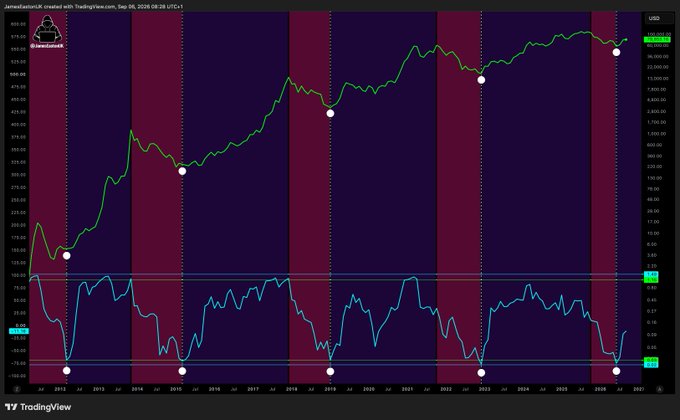Click the 1,000.00 price axis label
The image size is (680, 420).
point(659,134)
